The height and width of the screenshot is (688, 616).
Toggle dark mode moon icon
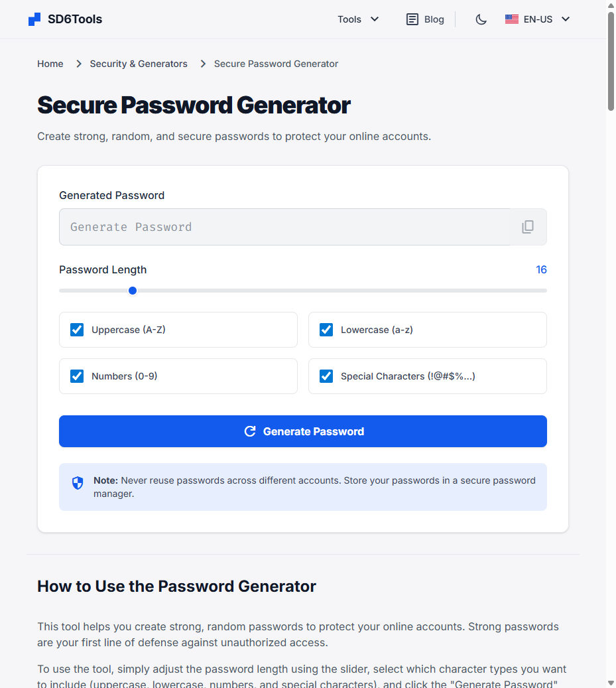(481, 19)
